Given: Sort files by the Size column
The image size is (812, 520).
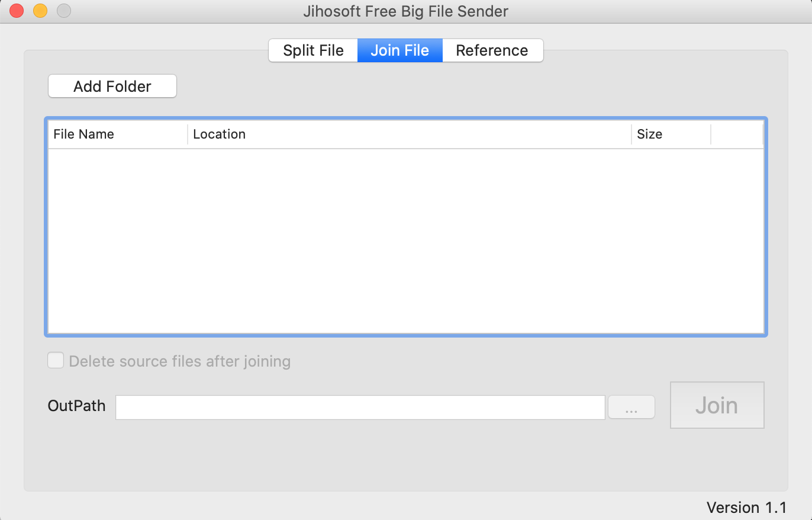Looking at the screenshot, I should click(671, 134).
